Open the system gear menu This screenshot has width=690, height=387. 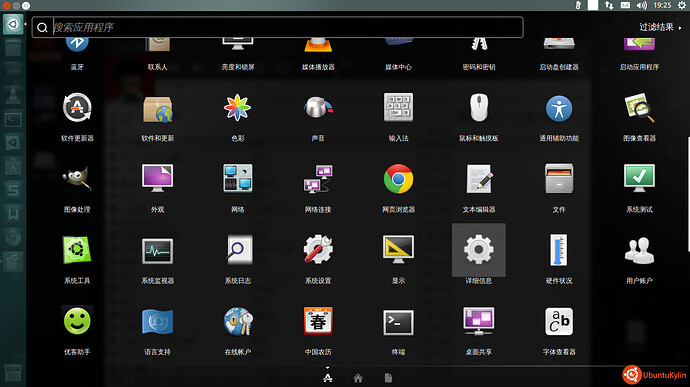tap(682, 5)
